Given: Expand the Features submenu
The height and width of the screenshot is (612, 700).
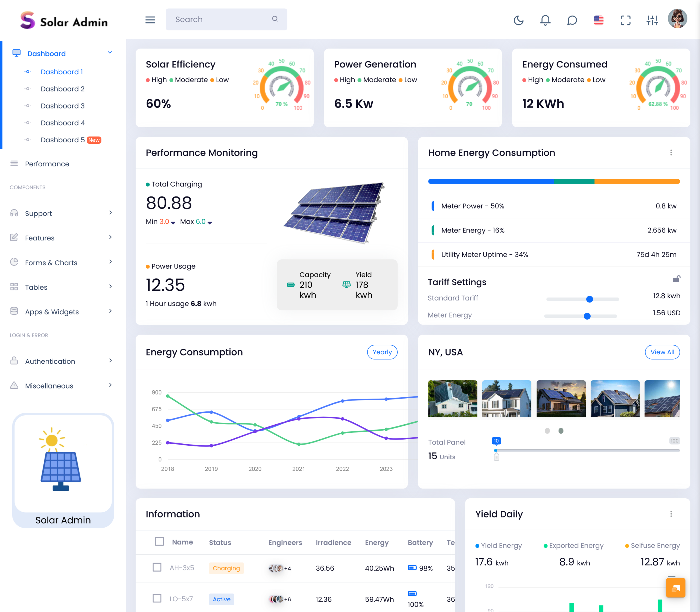Looking at the screenshot, I should (110, 237).
